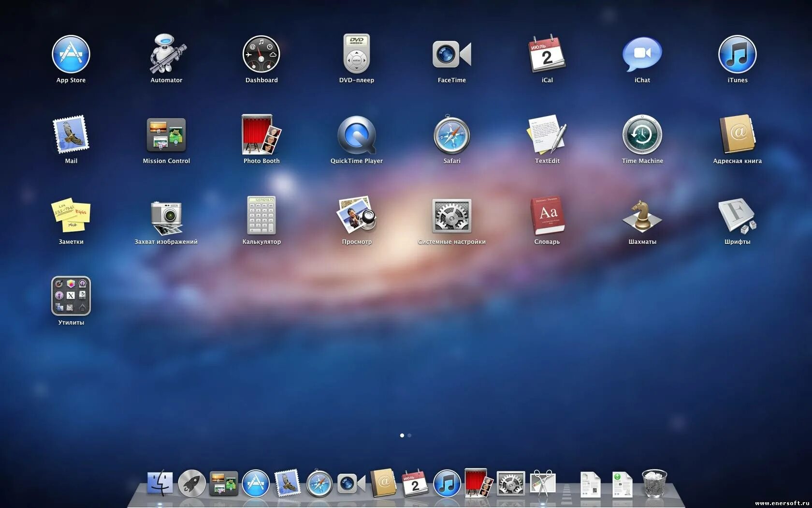The image size is (812, 508).
Task: Open Mail from the Dock
Action: pos(288,483)
